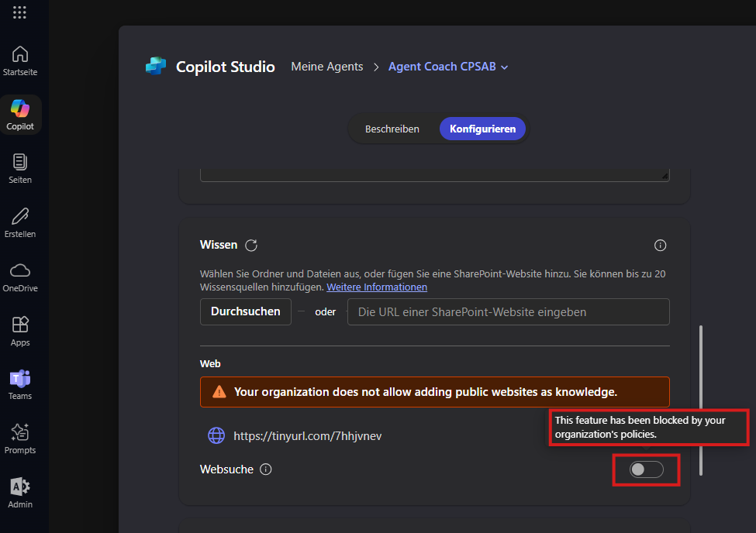Launch Teams from the sidebar
This screenshot has width=756, height=533.
click(x=19, y=384)
